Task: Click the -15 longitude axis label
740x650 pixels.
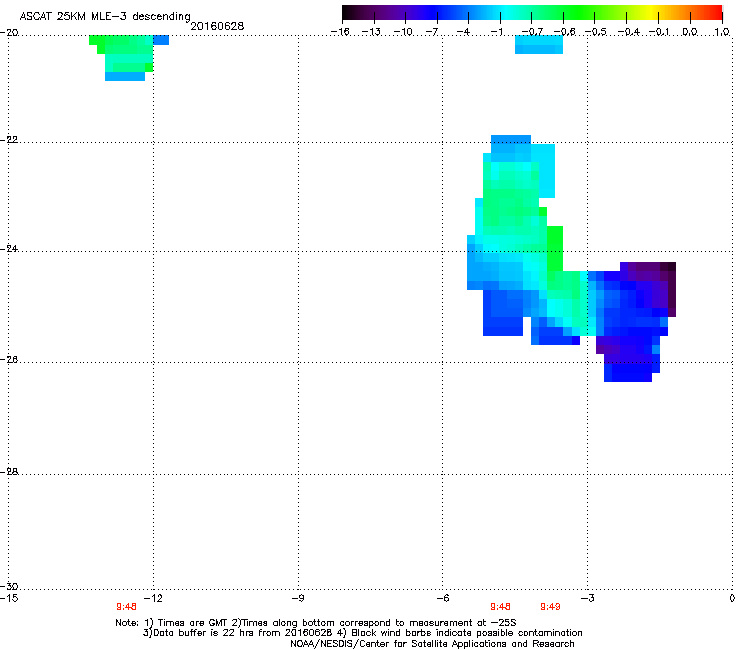Action: 9,599
